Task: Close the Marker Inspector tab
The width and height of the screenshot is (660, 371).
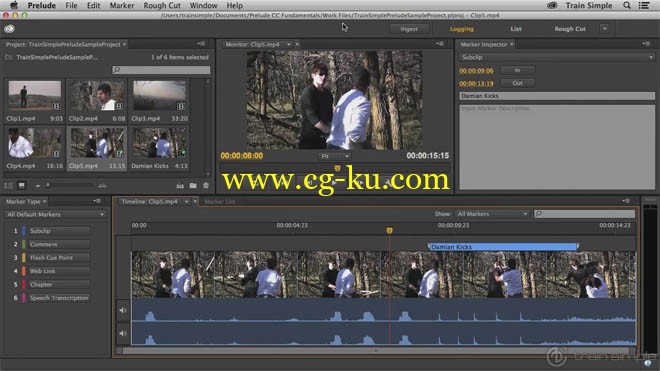Action: (x=512, y=44)
